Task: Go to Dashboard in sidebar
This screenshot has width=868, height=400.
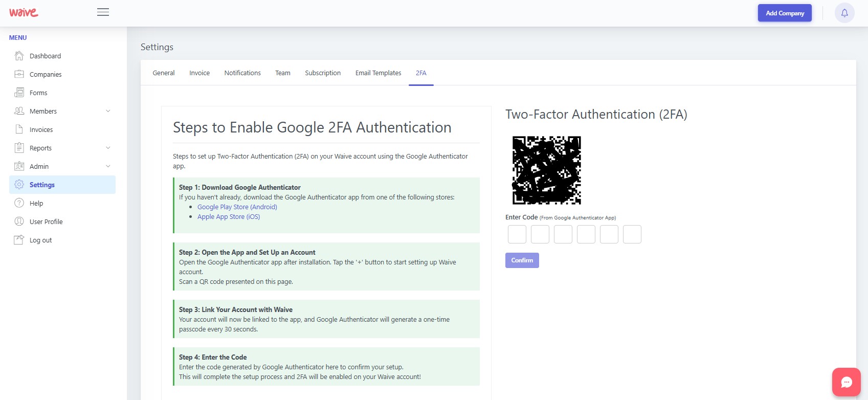Action: pos(46,56)
